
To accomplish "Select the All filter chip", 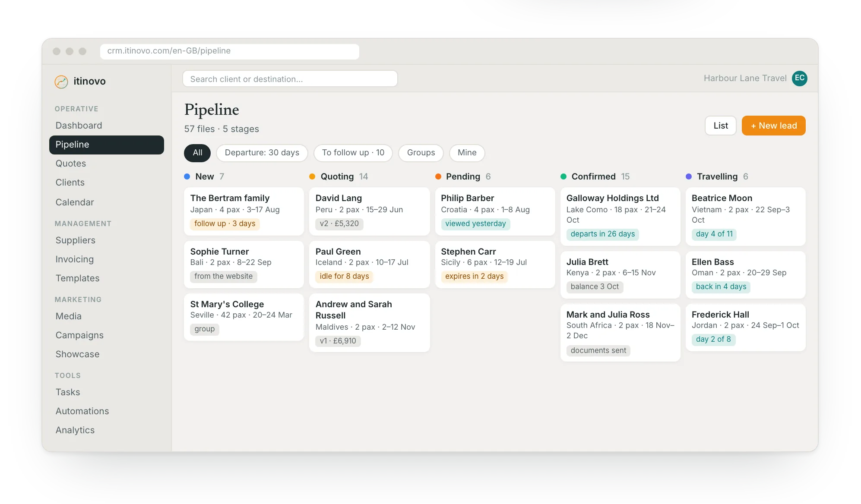I will point(197,153).
